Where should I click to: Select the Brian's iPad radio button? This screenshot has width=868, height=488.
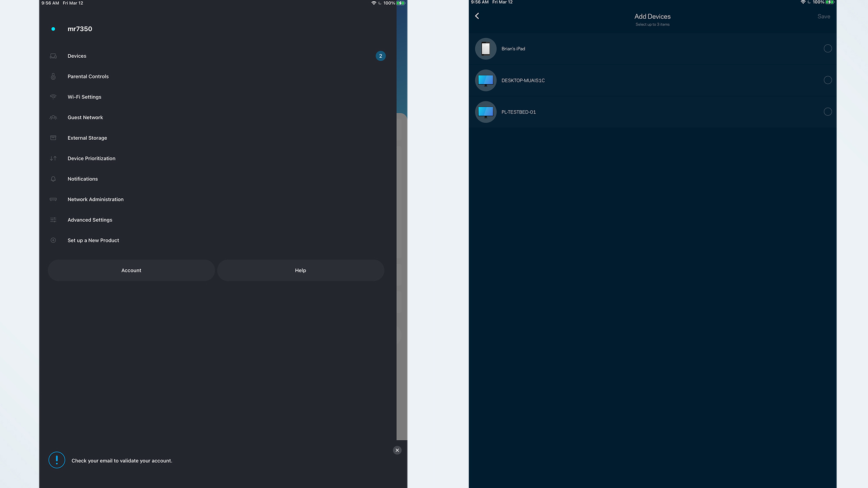pos(828,49)
